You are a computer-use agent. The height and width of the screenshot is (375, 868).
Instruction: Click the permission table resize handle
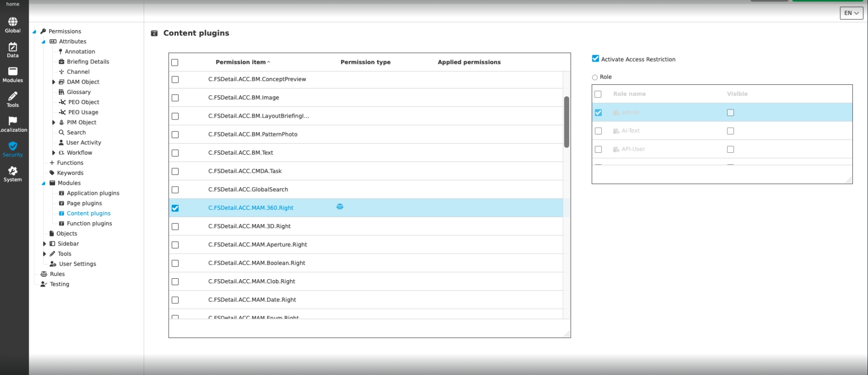[567, 334]
